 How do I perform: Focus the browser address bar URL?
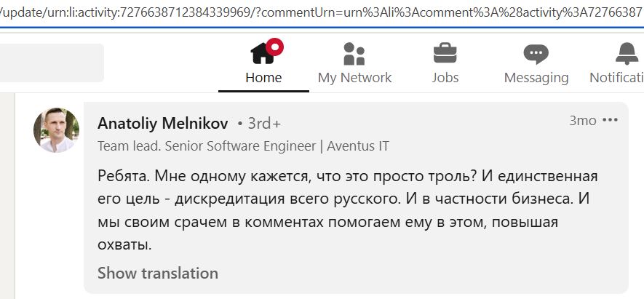click(x=322, y=13)
